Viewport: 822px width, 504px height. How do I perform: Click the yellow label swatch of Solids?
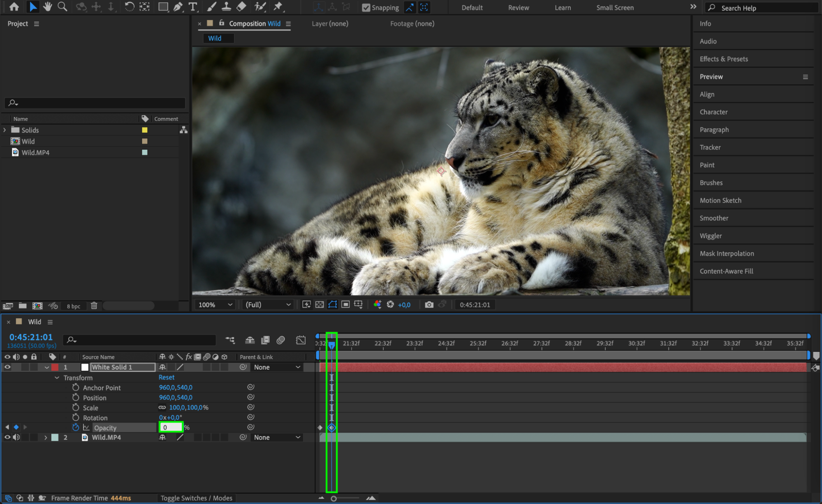pos(144,130)
